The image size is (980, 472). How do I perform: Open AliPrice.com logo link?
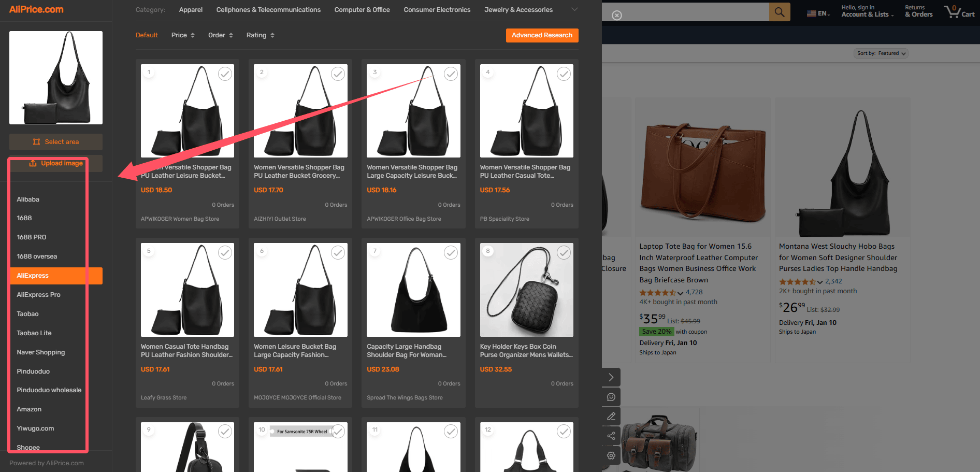click(x=36, y=9)
